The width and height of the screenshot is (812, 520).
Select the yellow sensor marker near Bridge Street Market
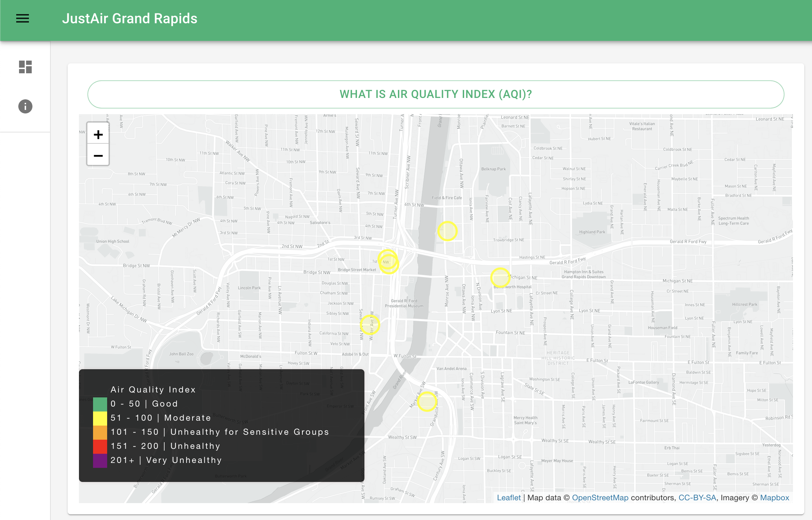388,262
